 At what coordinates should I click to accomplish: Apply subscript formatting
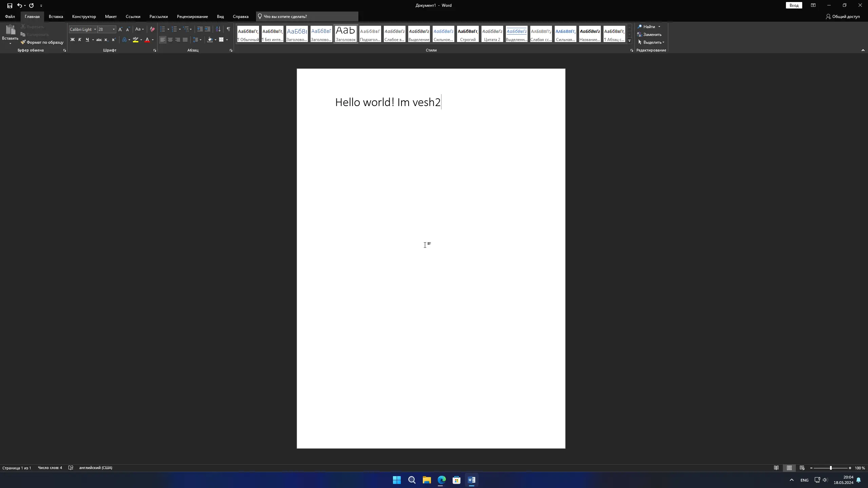click(106, 40)
